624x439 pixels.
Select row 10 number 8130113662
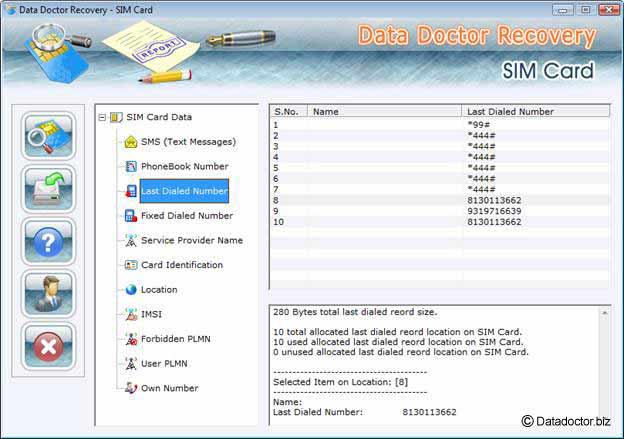[x=440, y=222]
